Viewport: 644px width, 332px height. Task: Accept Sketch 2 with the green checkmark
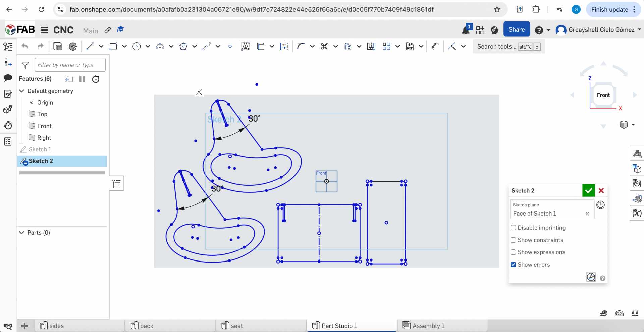tap(589, 190)
